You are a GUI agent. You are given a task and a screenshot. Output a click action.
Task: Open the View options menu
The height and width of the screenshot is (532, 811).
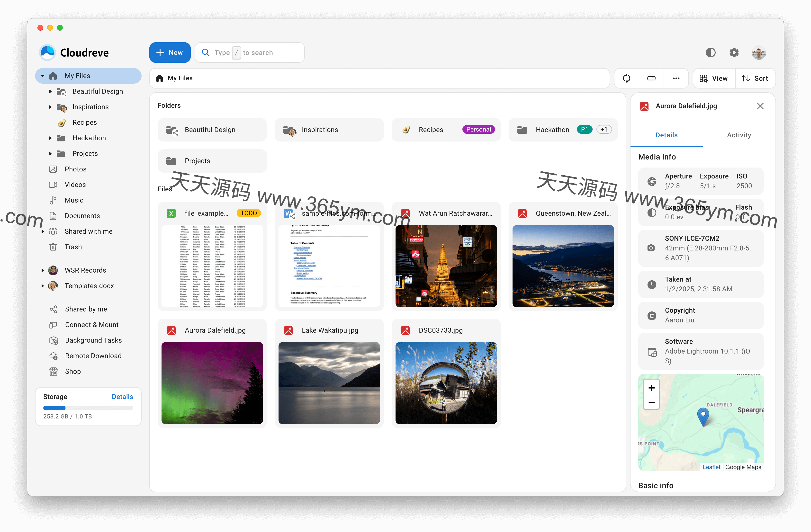[x=714, y=78]
